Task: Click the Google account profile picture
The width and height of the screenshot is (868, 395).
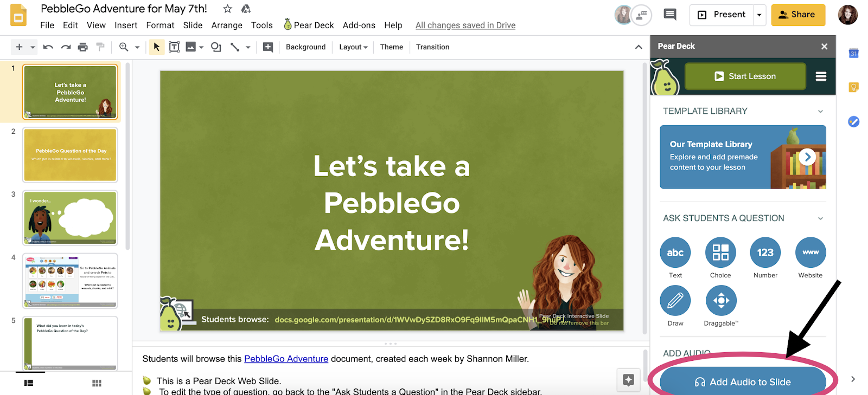Action: (847, 15)
